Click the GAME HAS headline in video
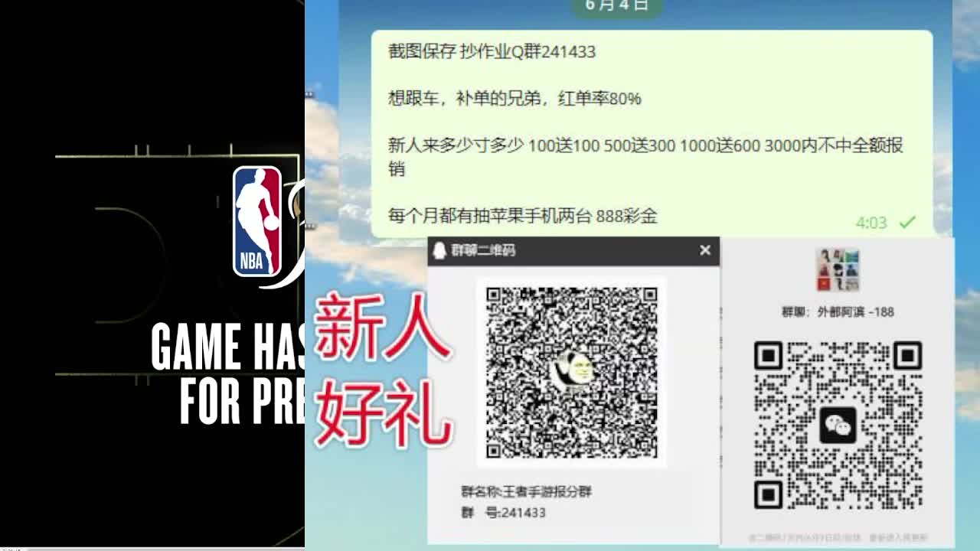 pyautogui.click(x=227, y=347)
